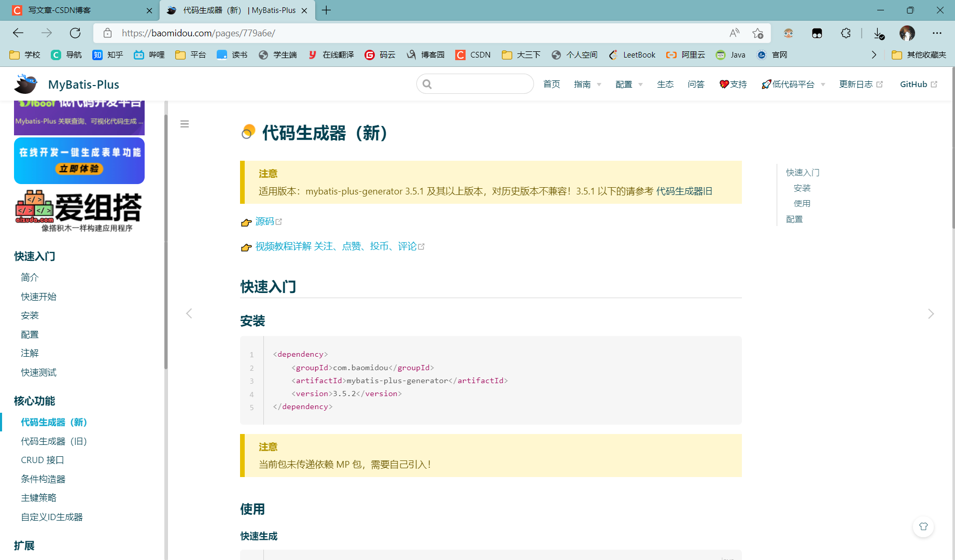Open 其他收藏夹 bookmarks folder
The width and height of the screenshot is (955, 560).
(919, 55)
